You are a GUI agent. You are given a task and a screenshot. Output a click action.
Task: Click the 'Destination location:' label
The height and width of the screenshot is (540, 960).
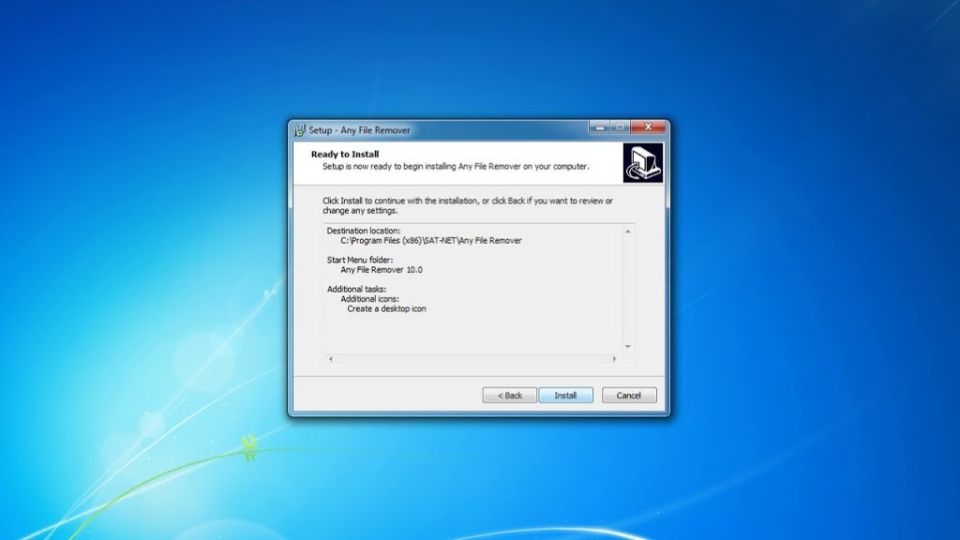(364, 231)
